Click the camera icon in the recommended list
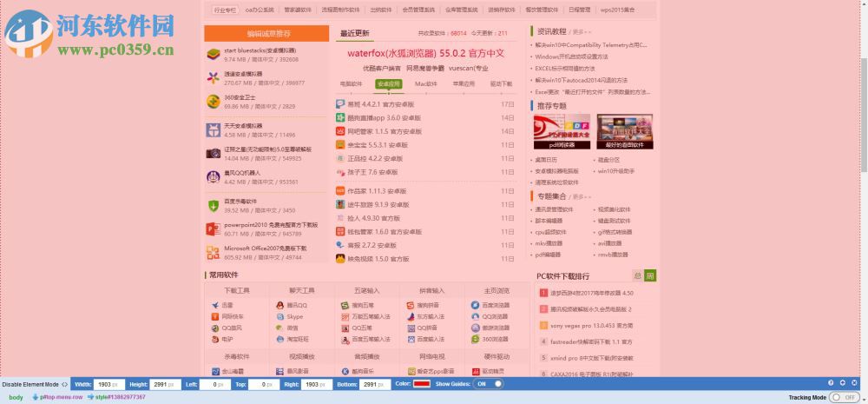This screenshot has height=404, width=868. [214, 154]
